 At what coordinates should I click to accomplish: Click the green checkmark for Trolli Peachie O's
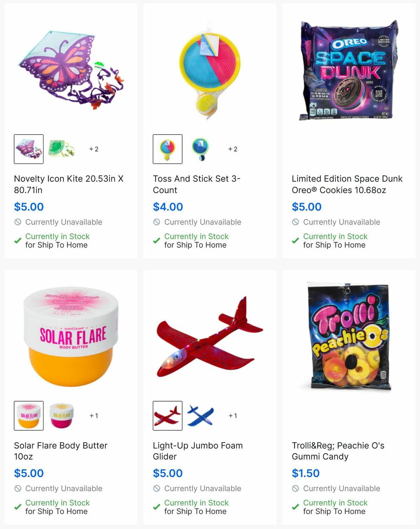pos(294,507)
